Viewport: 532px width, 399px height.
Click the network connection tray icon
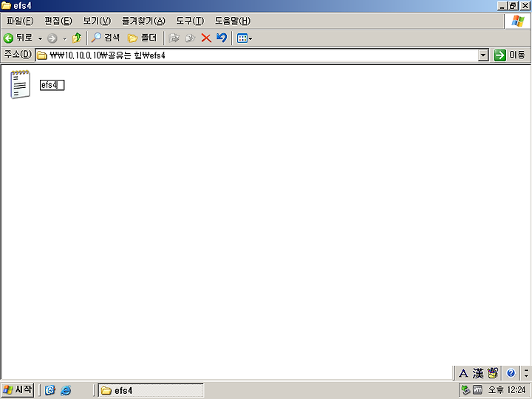[x=465, y=390]
